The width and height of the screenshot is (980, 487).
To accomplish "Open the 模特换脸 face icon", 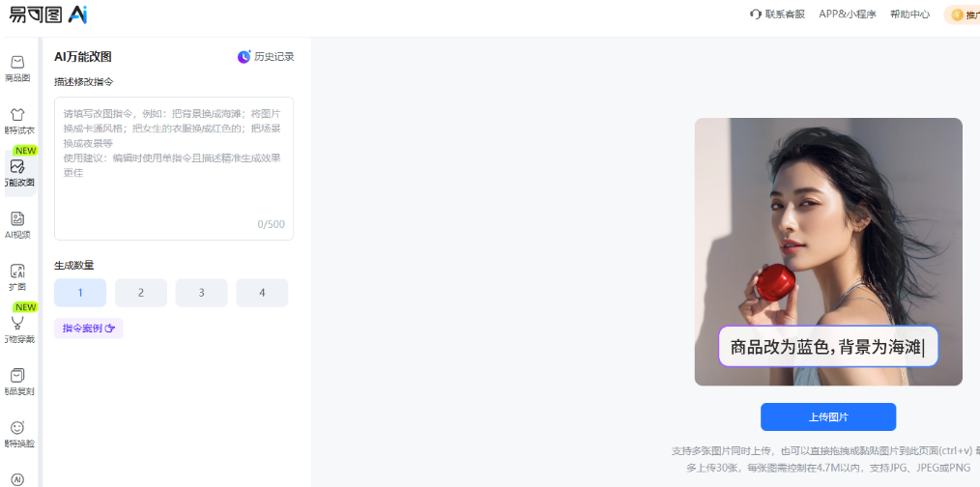I will coord(17,428).
